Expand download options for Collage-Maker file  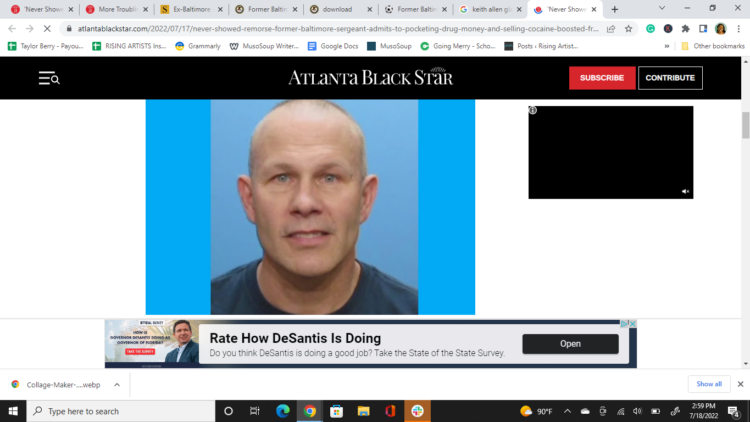[x=117, y=385]
